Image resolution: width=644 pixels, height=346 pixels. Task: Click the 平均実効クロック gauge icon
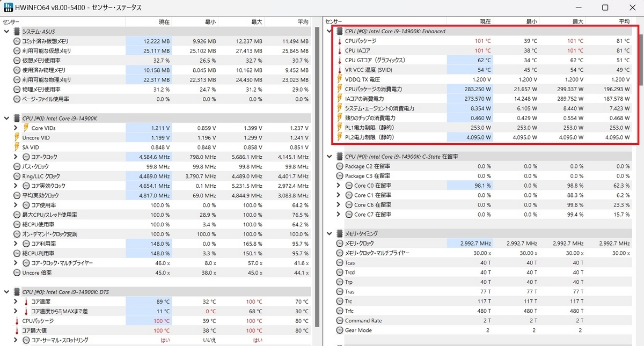click(17, 196)
